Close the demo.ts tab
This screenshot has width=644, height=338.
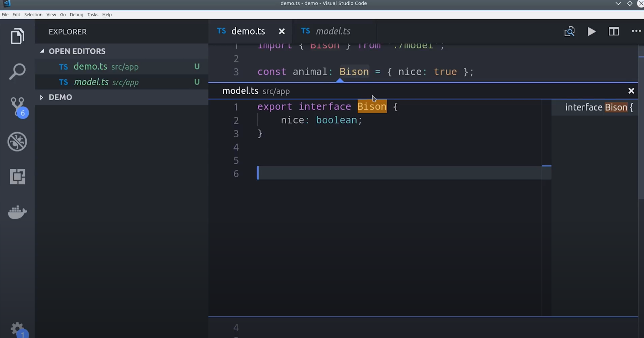(282, 31)
